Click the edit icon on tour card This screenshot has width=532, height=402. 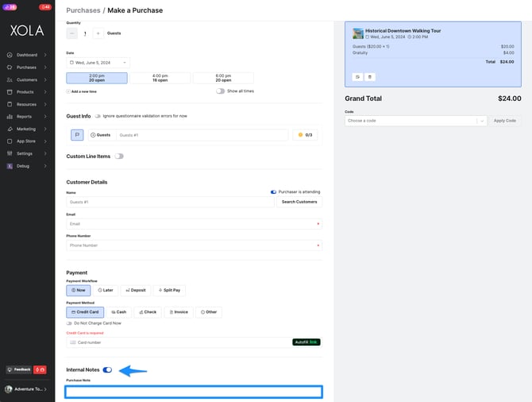click(x=357, y=77)
